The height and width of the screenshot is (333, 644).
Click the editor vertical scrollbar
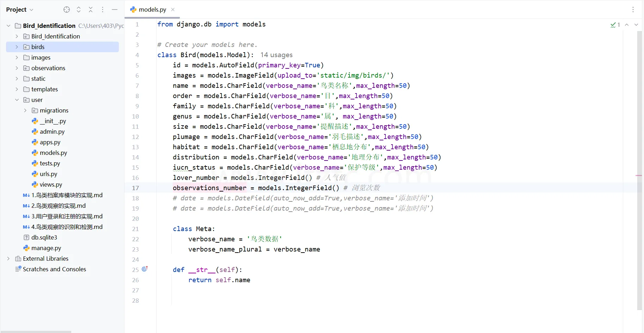click(639, 169)
